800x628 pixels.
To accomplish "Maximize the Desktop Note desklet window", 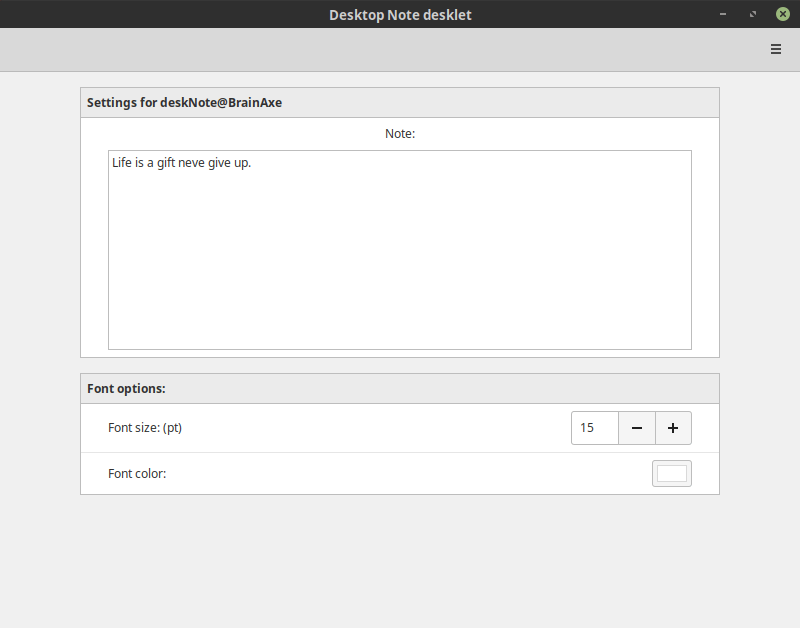I will (x=753, y=14).
